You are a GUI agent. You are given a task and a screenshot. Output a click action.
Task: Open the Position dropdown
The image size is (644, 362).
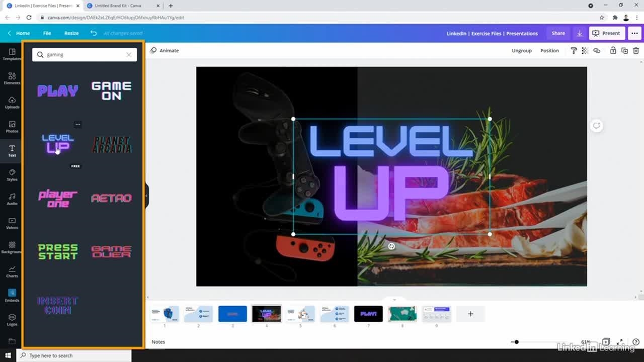coord(549,51)
